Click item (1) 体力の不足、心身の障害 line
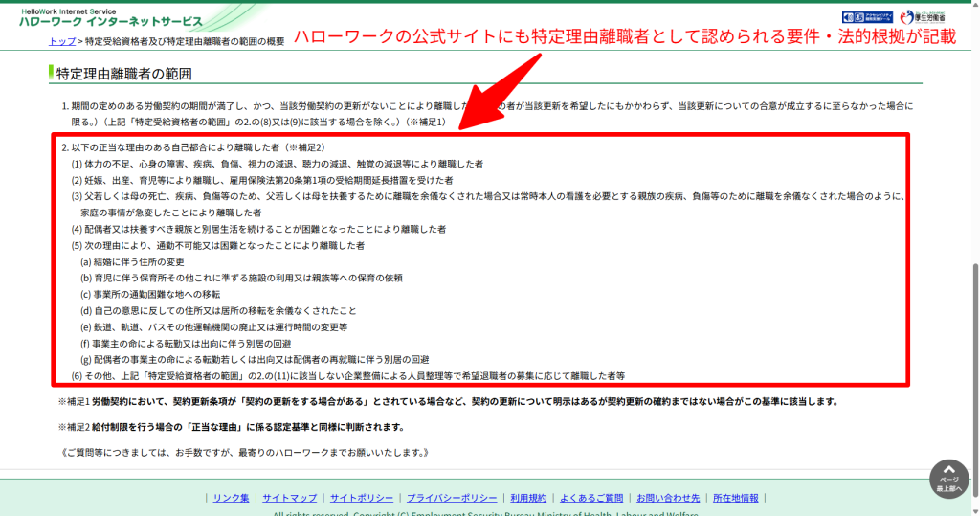This screenshot has width=980, height=516. [x=277, y=164]
